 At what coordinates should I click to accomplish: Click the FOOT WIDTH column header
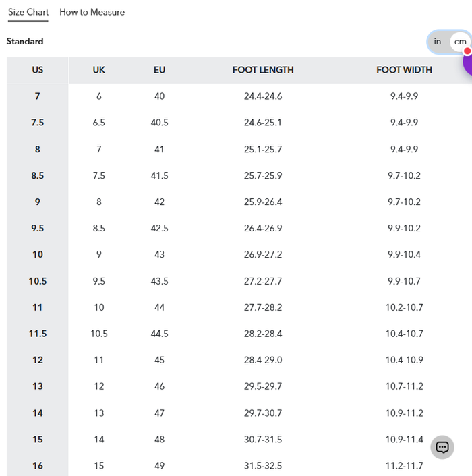(404, 70)
